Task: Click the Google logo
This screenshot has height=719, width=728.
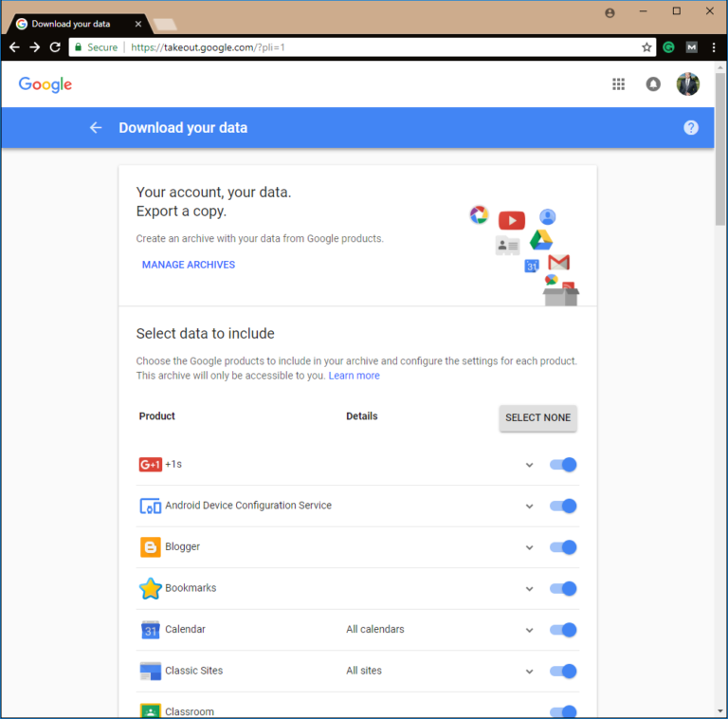Action: pyautogui.click(x=45, y=84)
